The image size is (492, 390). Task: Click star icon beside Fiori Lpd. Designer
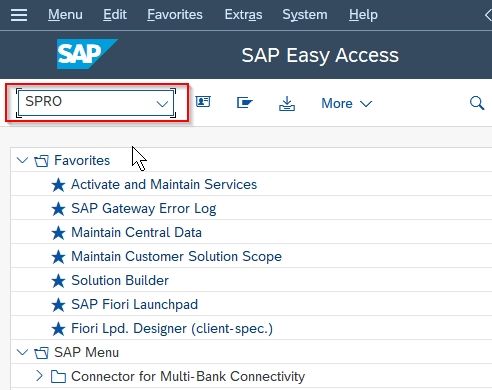coord(58,329)
